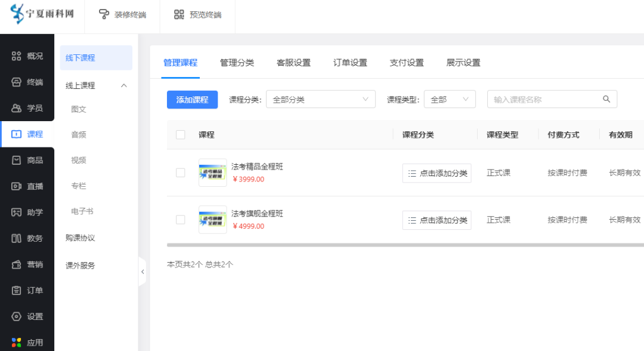Open 商品 products sidebar icon
This screenshot has height=351, width=644.
pyautogui.click(x=16, y=161)
